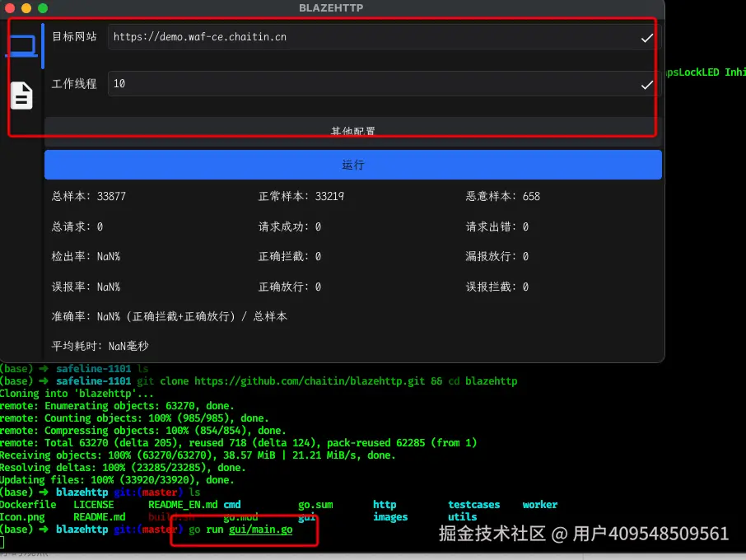Select the 总样本: 33877 statistic
This screenshot has width=746, height=560.
click(88, 197)
